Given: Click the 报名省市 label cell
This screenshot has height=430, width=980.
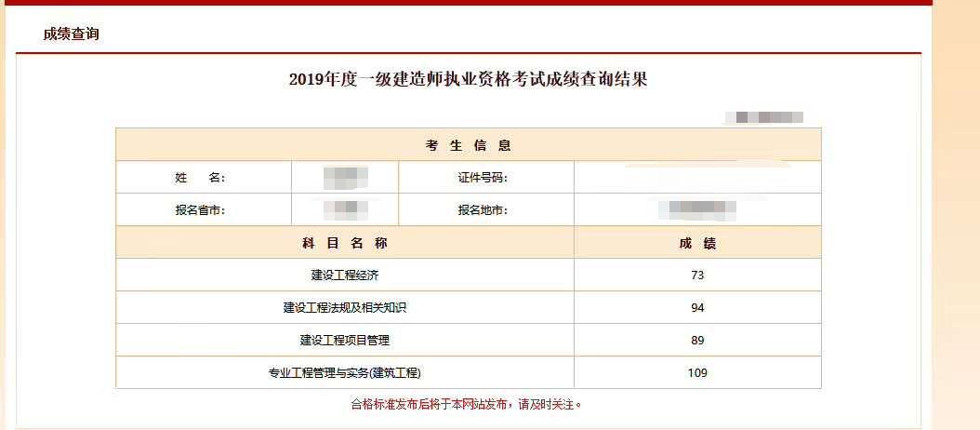Looking at the screenshot, I should coord(204,209).
